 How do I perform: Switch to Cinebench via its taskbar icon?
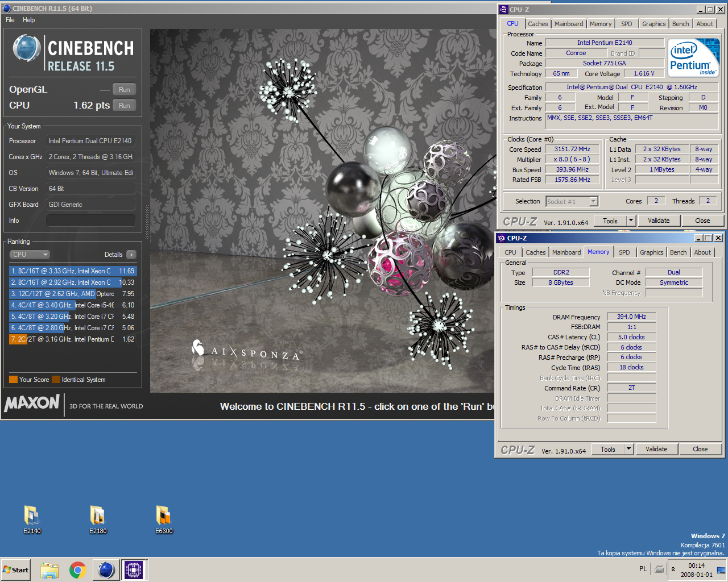pyautogui.click(x=106, y=570)
